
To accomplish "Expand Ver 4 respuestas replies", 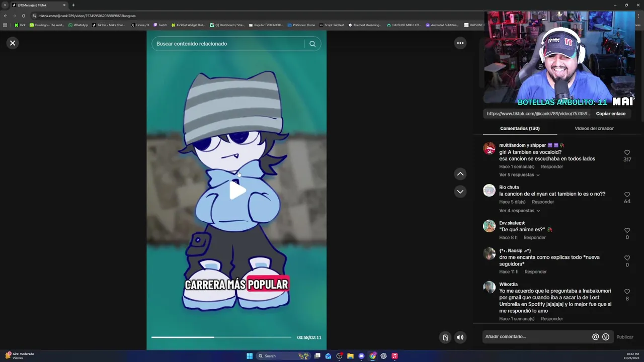I will tap(519, 211).
